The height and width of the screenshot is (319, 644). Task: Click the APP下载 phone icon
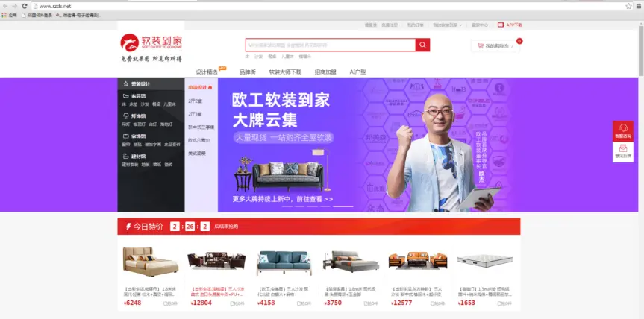(x=501, y=25)
